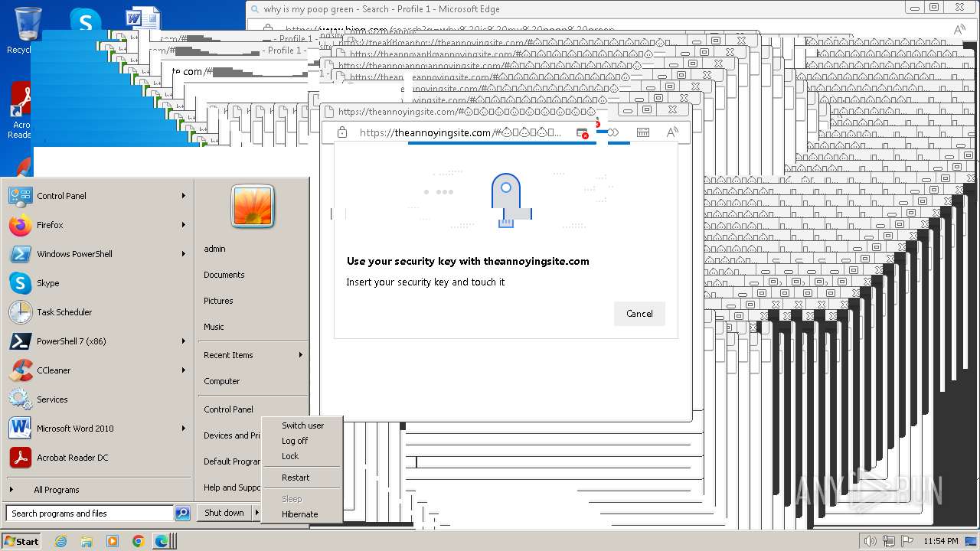Screen dimensions: 980x551
Task: Open Documents from the Start menu
Action: pos(224,275)
